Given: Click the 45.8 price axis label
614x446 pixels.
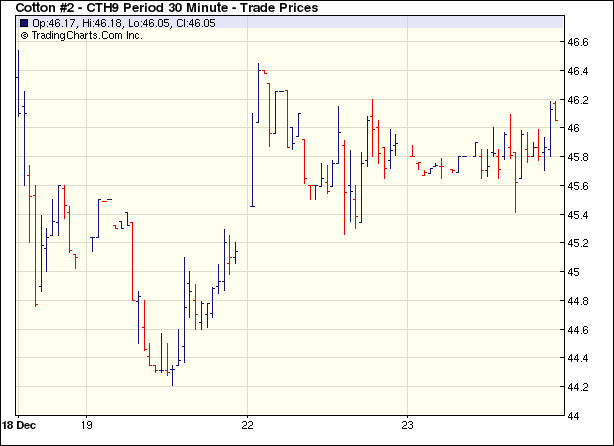Looking at the screenshot, I should point(579,158).
